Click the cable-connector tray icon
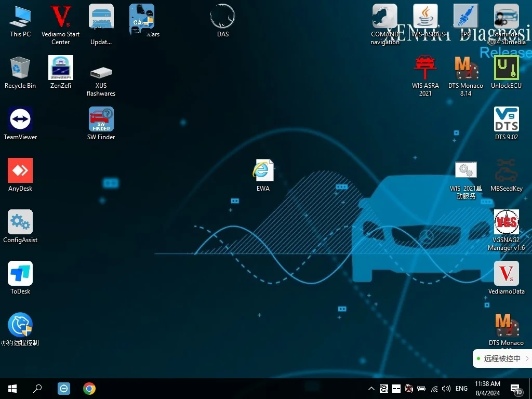This screenshot has width=532, height=399. (x=384, y=389)
